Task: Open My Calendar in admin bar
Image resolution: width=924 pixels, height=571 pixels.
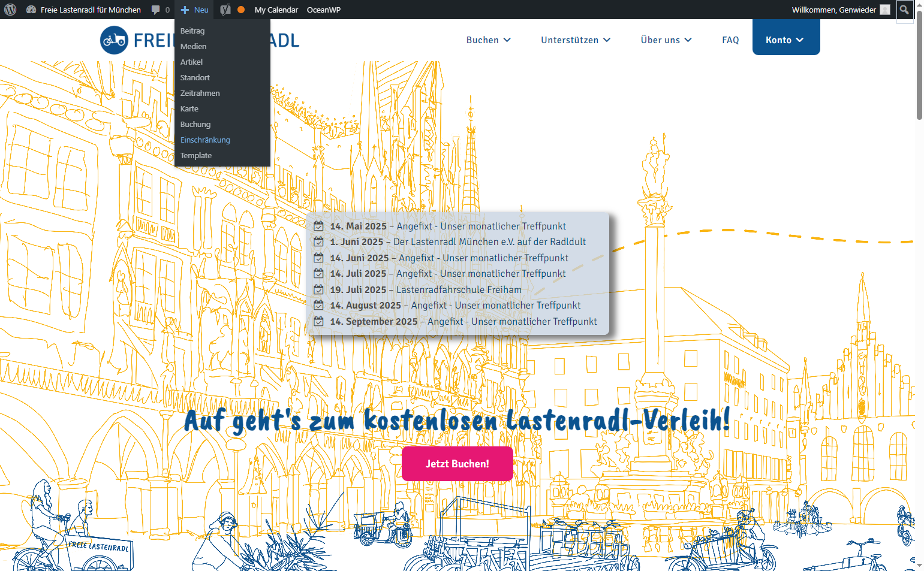Action: tap(276, 10)
